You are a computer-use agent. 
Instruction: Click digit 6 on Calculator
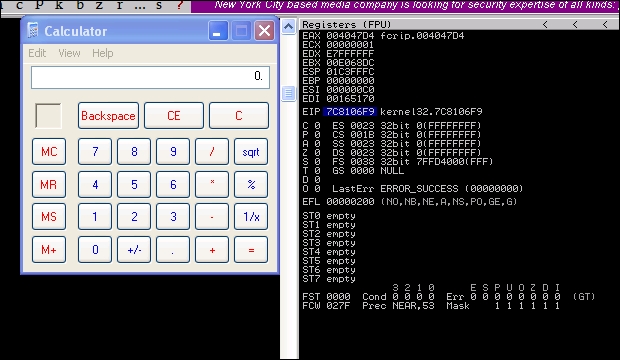[173, 184]
